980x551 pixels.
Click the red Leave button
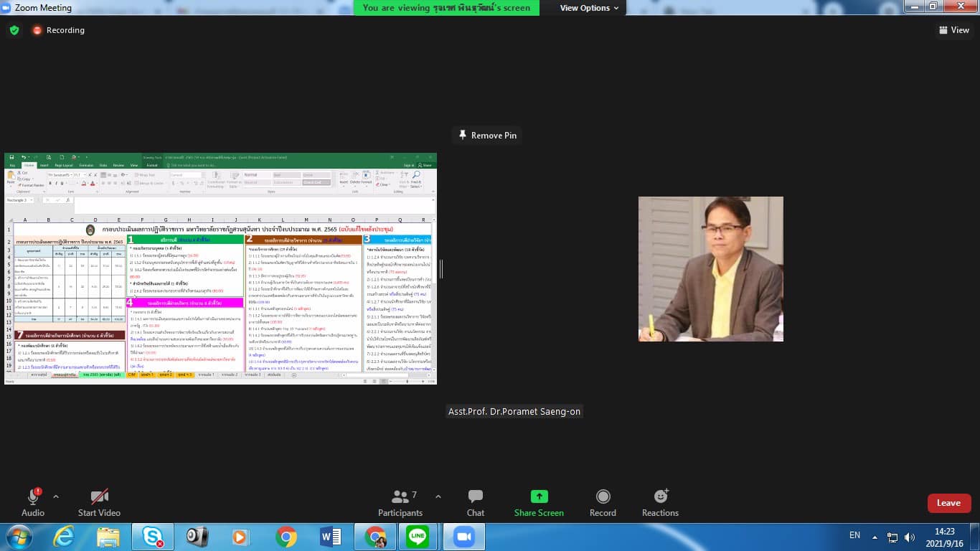tap(948, 503)
